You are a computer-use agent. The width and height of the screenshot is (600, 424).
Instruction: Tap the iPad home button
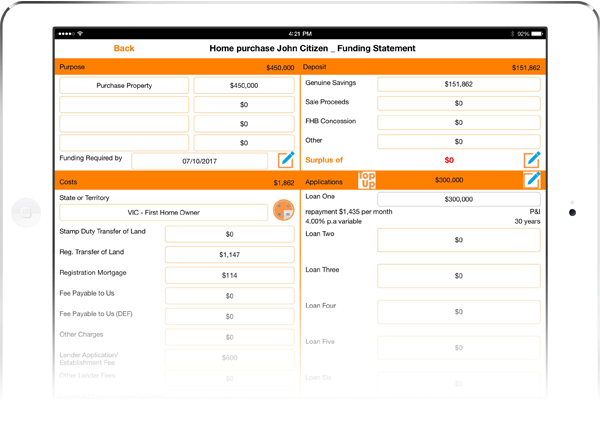tap(26, 212)
